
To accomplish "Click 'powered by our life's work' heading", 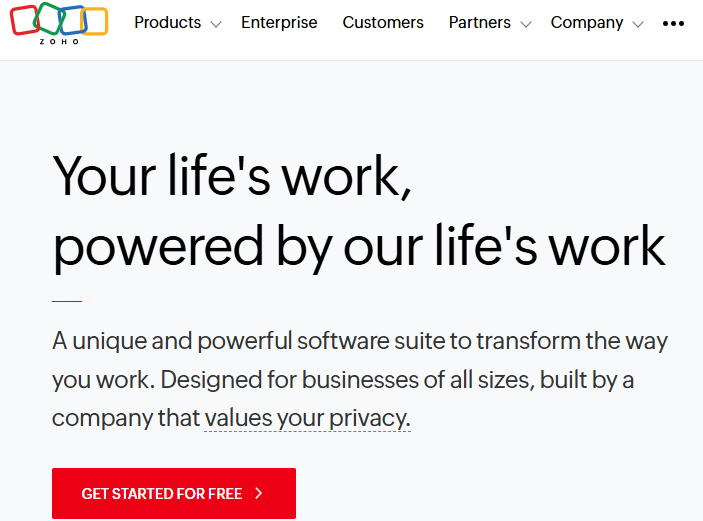I will tap(359, 247).
